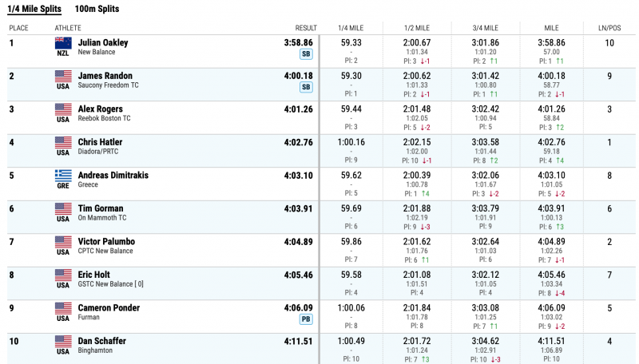
Task: Click the Greece flag beside Andreas Dimitrakis
Action: pyautogui.click(x=63, y=176)
